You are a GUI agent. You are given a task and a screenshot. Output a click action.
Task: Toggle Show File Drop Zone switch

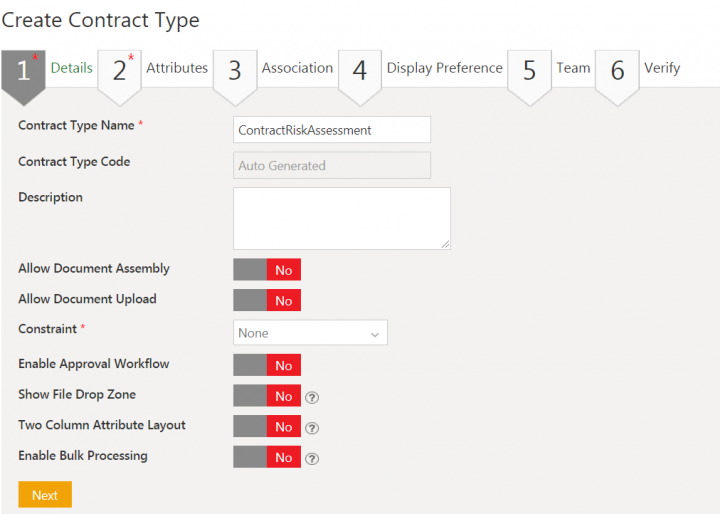tap(267, 395)
